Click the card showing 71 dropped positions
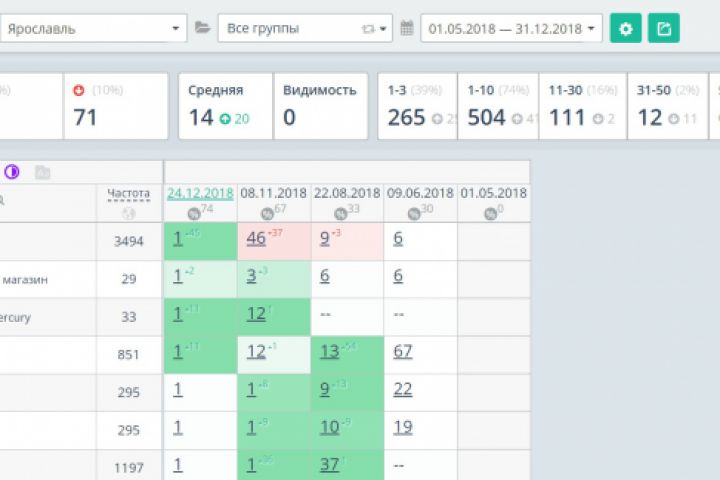 coord(116,106)
